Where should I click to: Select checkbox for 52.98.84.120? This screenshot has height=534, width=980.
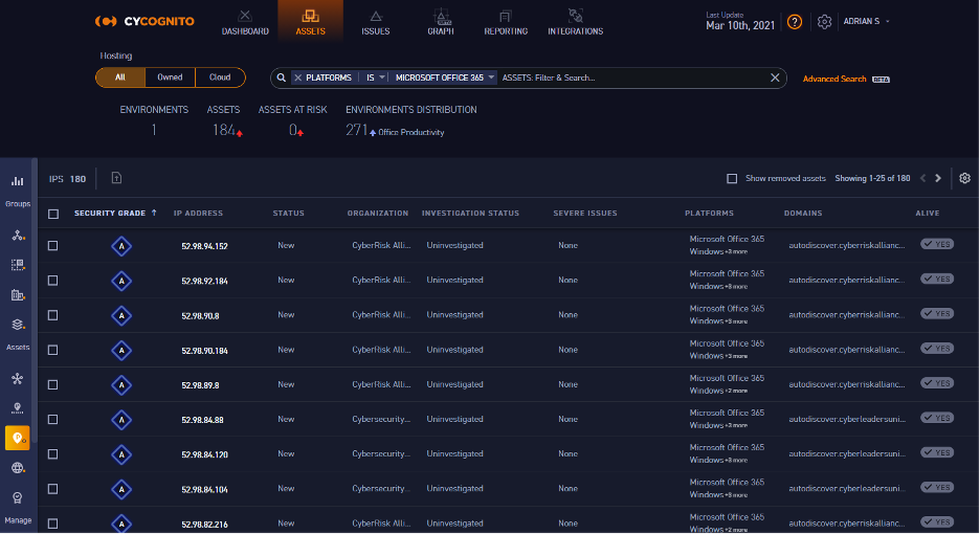tap(53, 454)
